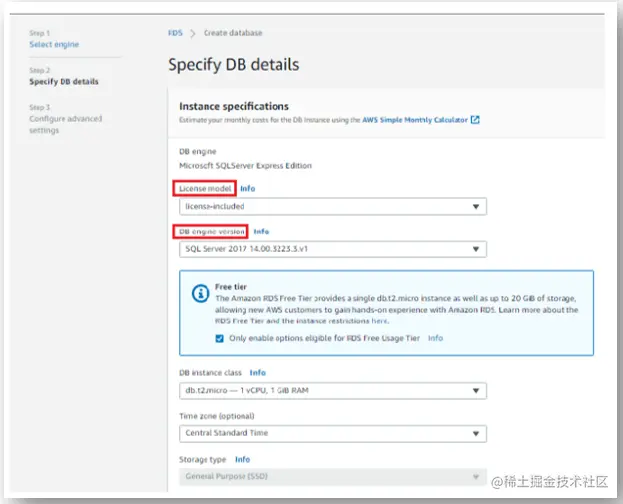The image size is (623, 504).
Task: Click the Create database breadcrumb
Action: (x=233, y=33)
